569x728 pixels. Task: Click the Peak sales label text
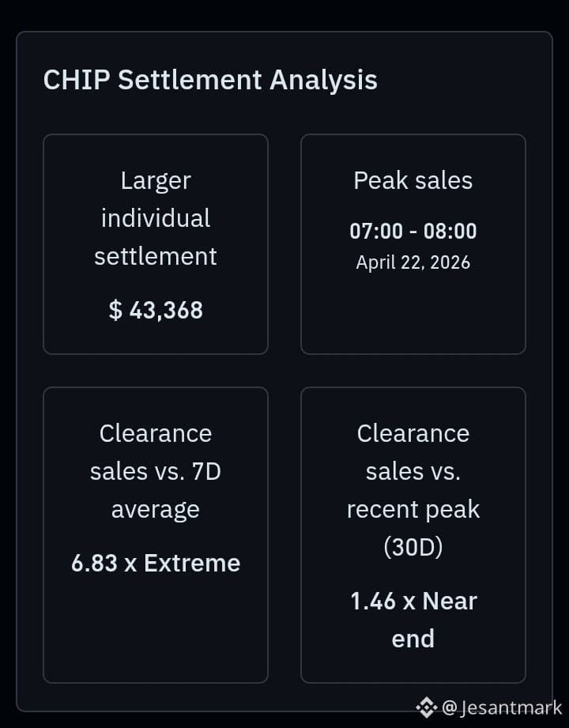click(x=413, y=180)
